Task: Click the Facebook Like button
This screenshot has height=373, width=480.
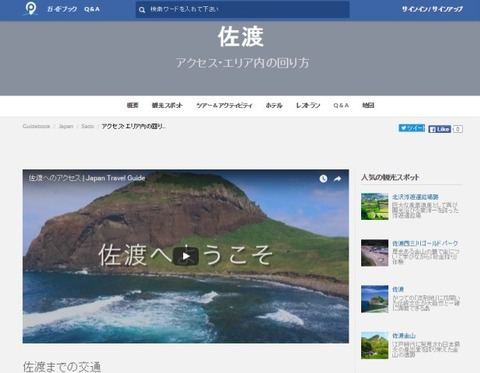Action: (440, 129)
